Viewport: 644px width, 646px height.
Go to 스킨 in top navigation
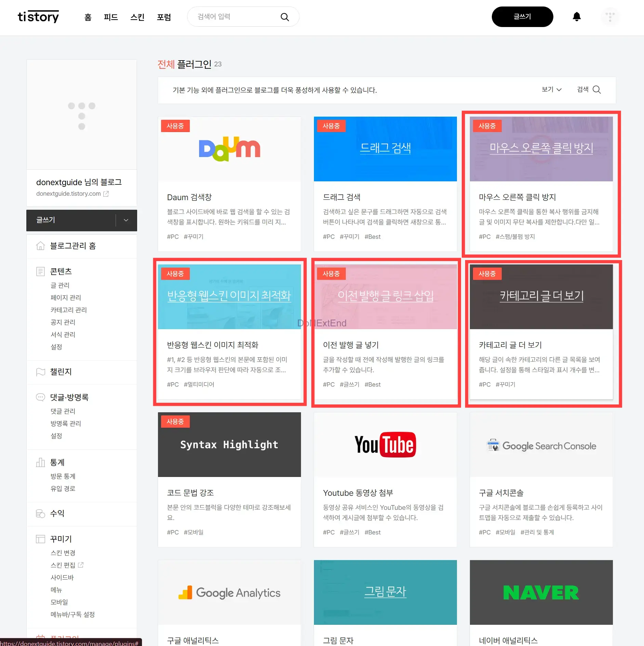pos(137,17)
